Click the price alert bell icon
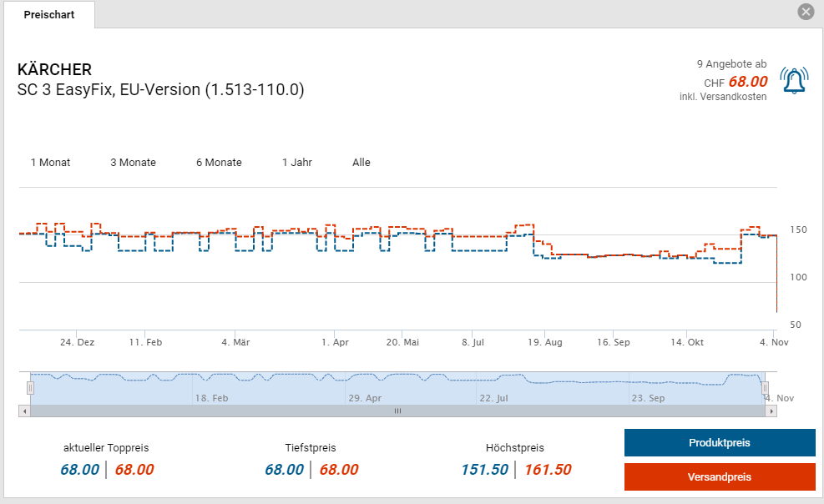 tap(794, 80)
